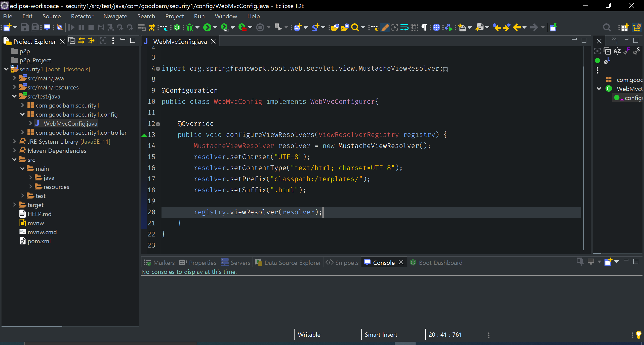Screen dimensions: 644x345
Task: Click the Sort alphabetically icon in Outline
Action: tap(617, 51)
